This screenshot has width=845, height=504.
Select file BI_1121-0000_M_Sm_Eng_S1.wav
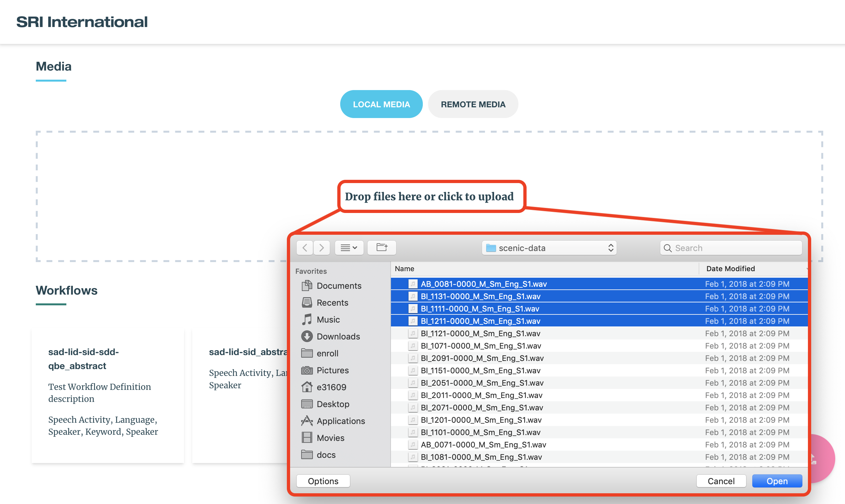coord(480,333)
